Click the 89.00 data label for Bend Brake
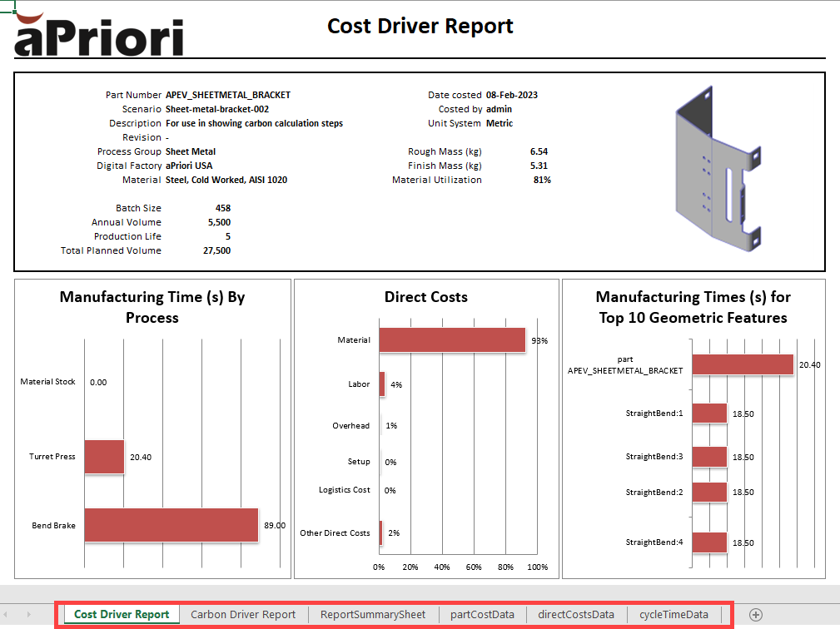 point(275,525)
